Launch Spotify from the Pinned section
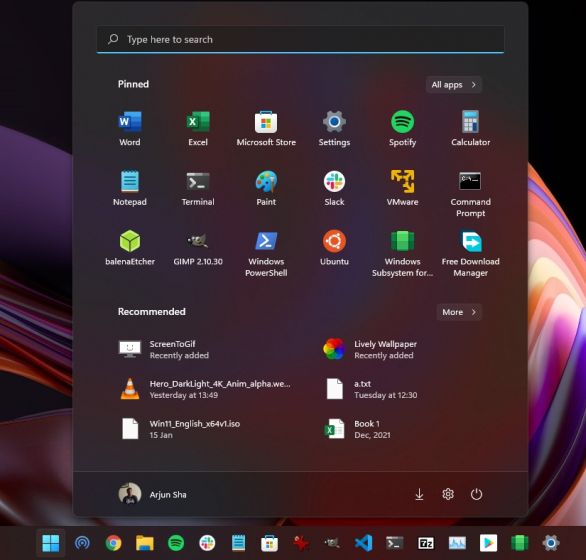 coord(403,128)
